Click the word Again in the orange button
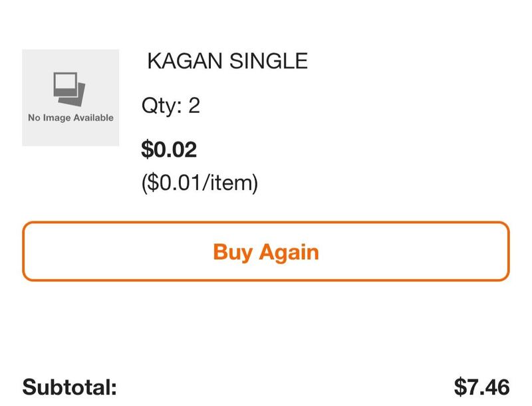The width and height of the screenshot is (532, 406). (289, 252)
